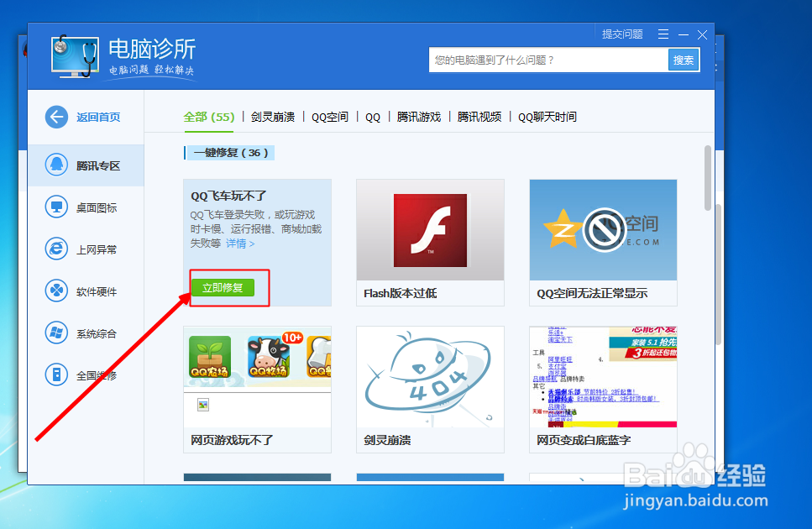Click the 软件硬件 clover icon
Screen dimensions: 812x529
56,291
